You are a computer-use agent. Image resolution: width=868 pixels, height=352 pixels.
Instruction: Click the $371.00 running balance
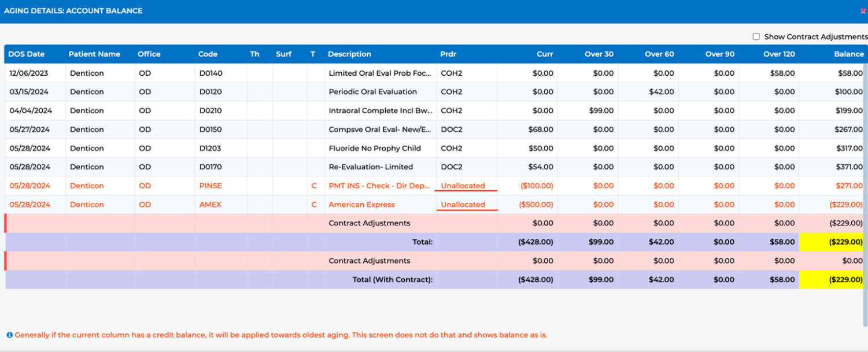coord(849,167)
